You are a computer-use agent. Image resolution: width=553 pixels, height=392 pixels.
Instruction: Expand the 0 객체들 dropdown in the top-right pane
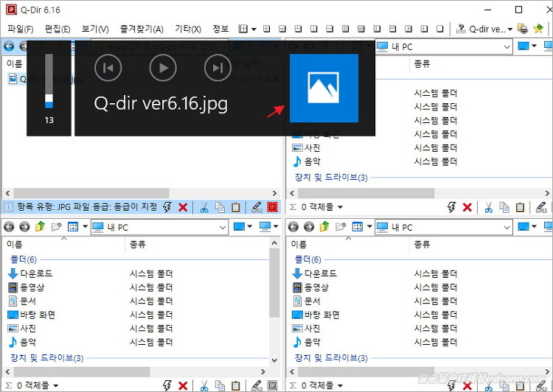(x=340, y=207)
